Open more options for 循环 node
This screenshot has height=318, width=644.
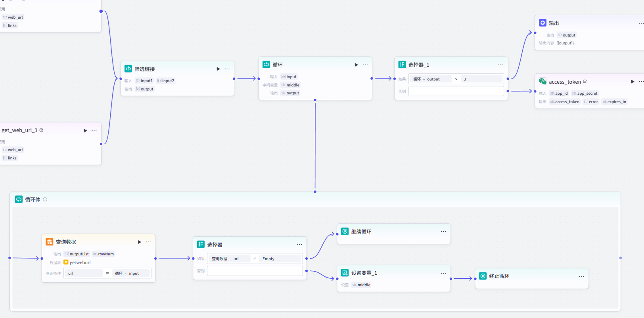click(365, 65)
